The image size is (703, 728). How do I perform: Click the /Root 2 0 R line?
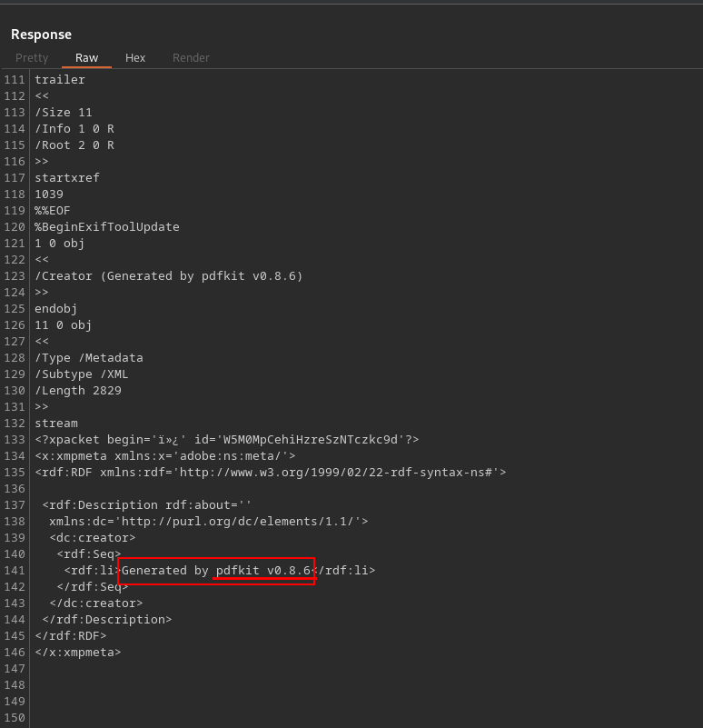(74, 145)
